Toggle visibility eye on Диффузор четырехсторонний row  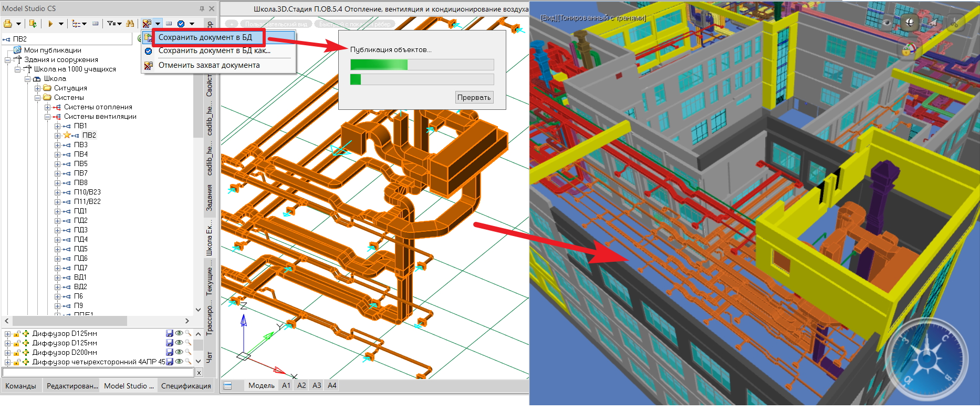pyautogui.click(x=179, y=362)
